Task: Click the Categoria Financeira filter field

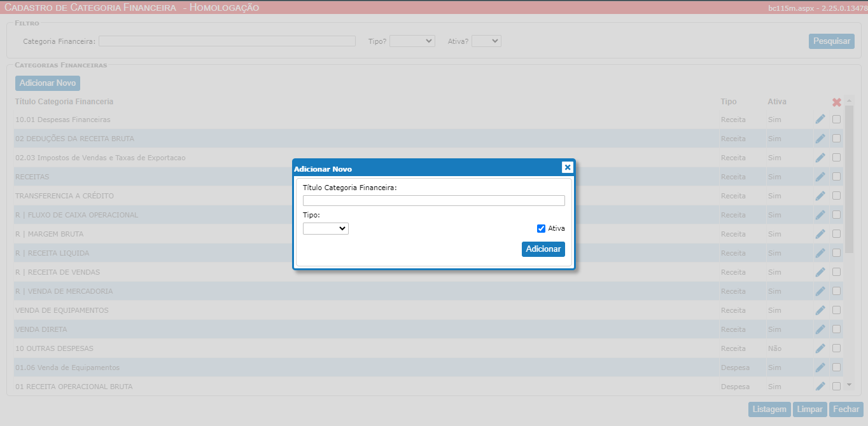Action: tap(227, 41)
